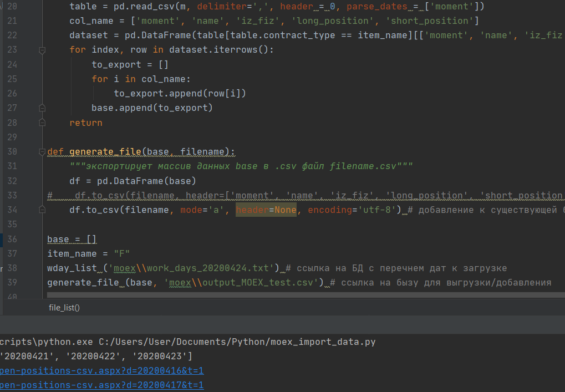This screenshot has width=565, height=392.
Task: Toggle the fold end marker on line 27
Action: pyautogui.click(x=42, y=108)
